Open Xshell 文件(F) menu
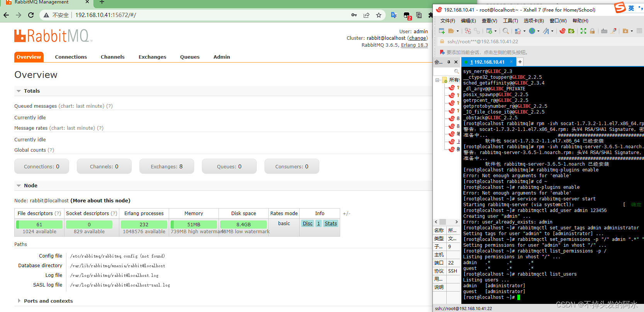Image resolution: width=644 pixels, height=312 pixels. click(x=447, y=21)
